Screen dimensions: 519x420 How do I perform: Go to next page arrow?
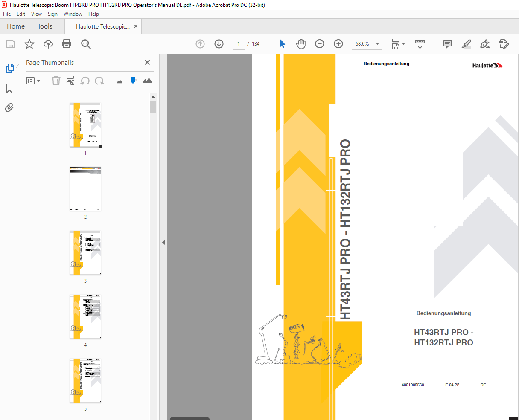tap(219, 44)
